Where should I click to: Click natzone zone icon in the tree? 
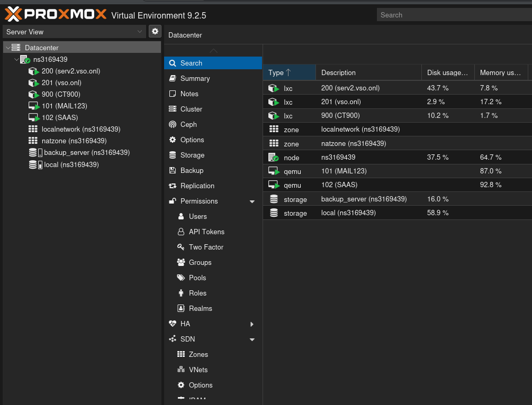tap(33, 141)
